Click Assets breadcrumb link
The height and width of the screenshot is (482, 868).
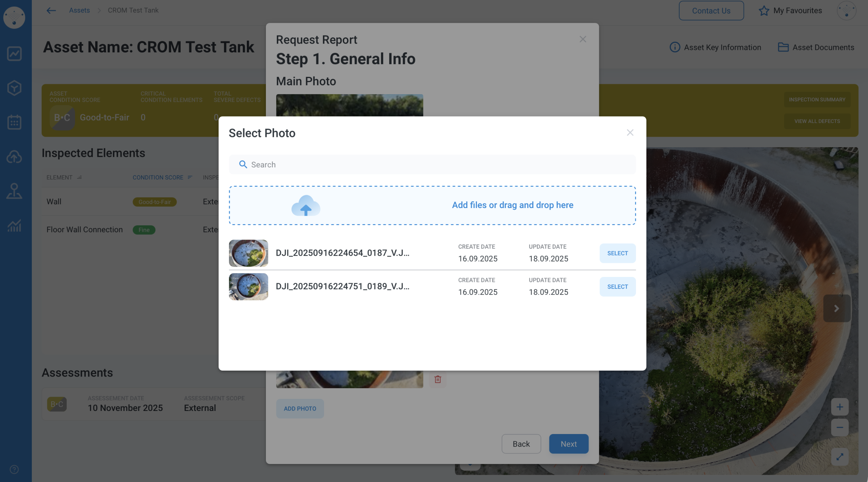coord(79,10)
